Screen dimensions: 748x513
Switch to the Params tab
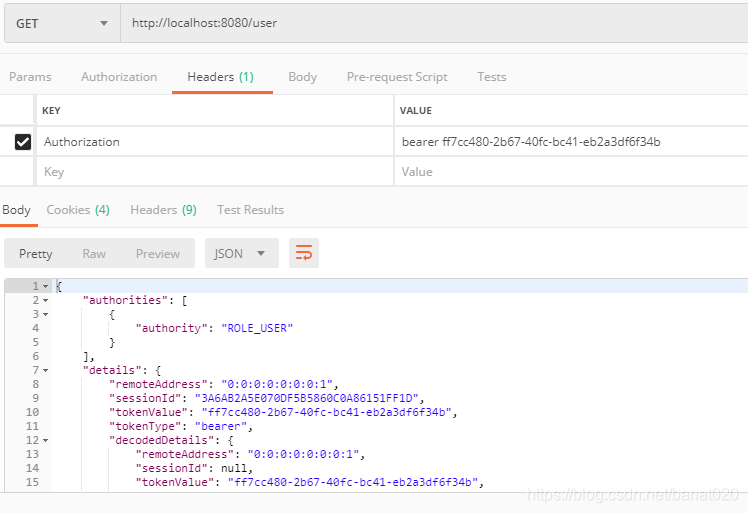point(30,77)
